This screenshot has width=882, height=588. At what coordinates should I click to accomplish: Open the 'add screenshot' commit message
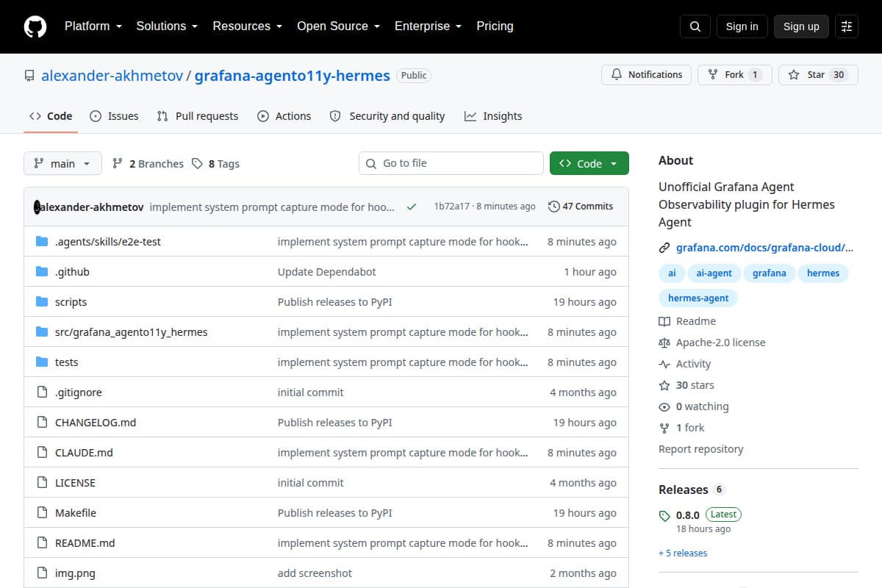[x=315, y=573]
